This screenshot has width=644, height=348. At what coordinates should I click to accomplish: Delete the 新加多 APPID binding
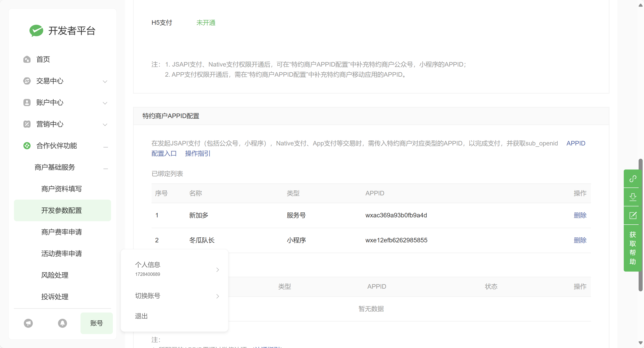pos(580,215)
